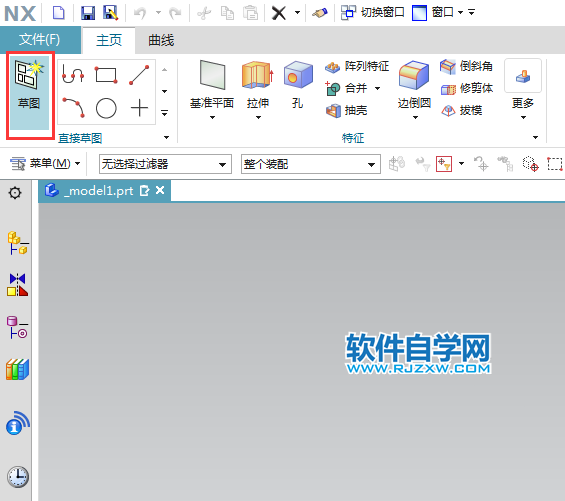Select the Arc sketch tool
The height and width of the screenshot is (501, 565).
click(x=74, y=107)
